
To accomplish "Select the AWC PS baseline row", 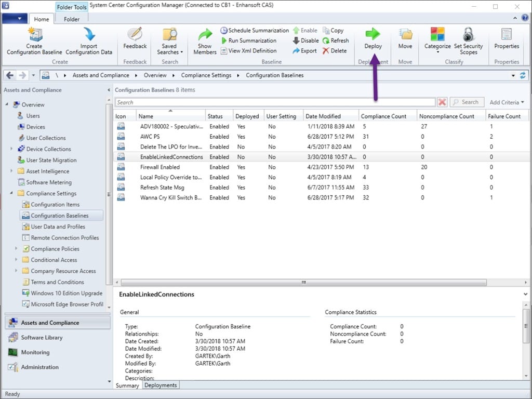I will pos(321,137).
